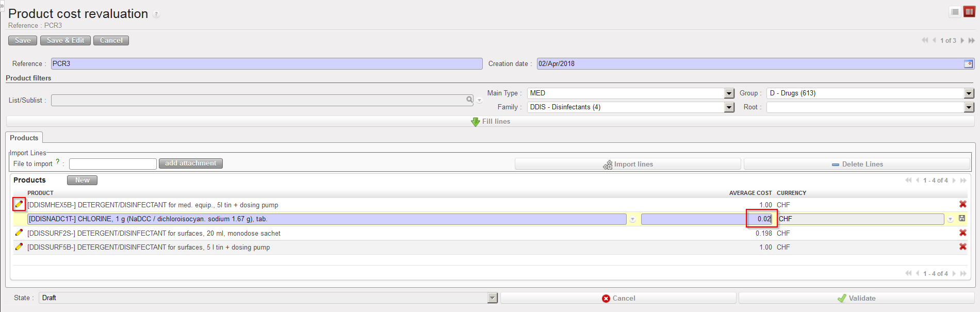Go to next record arrow in header
980x312 pixels.
(x=962, y=40)
